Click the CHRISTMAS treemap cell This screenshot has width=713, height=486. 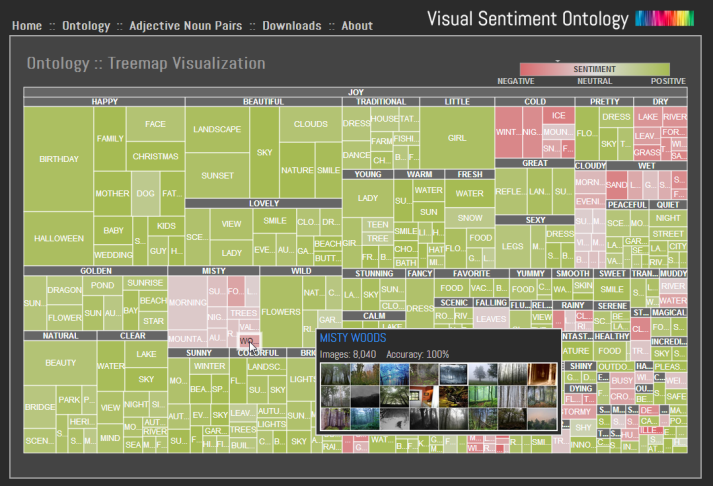click(x=156, y=156)
